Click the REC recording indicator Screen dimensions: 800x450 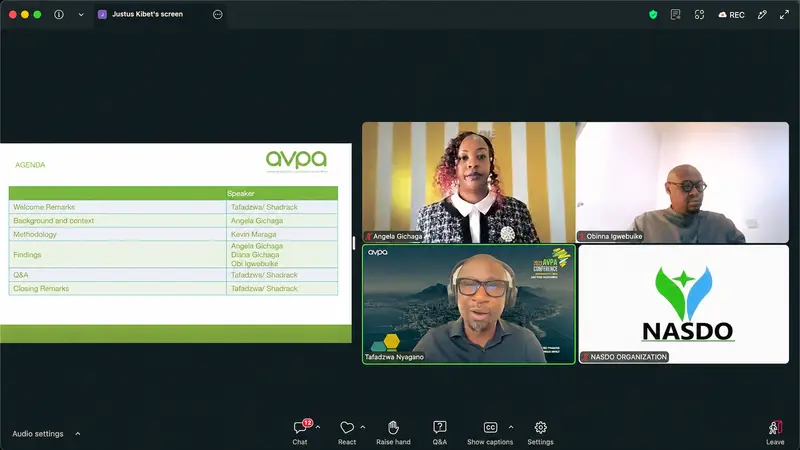[x=731, y=15]
